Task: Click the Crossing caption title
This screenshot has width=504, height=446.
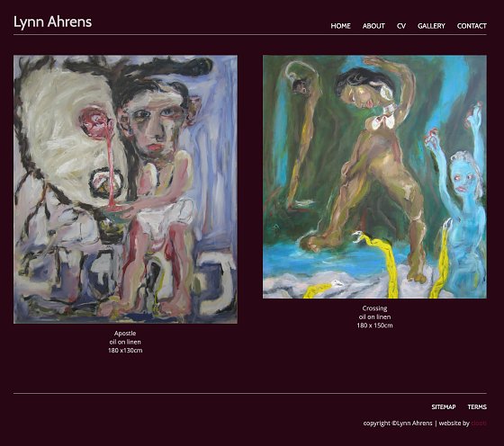Action: (x=374, y=308)
